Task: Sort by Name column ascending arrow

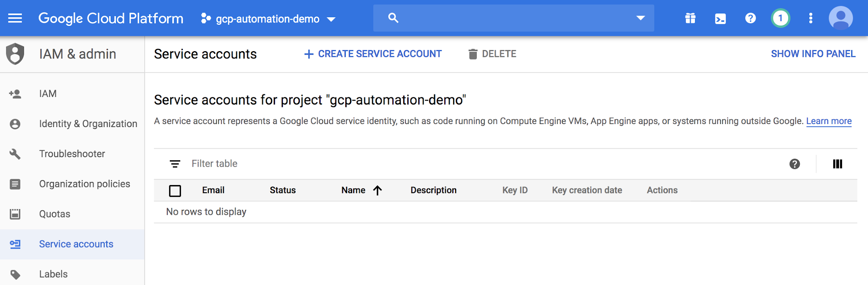Action: click(378, 190)
